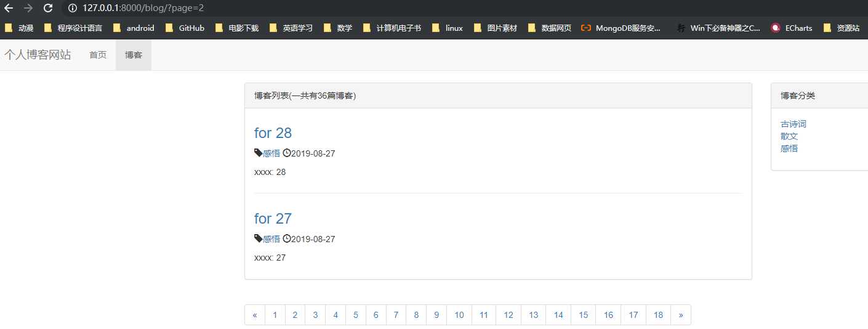Open the 程序设计语言 bookmark folder

[73, 28]
